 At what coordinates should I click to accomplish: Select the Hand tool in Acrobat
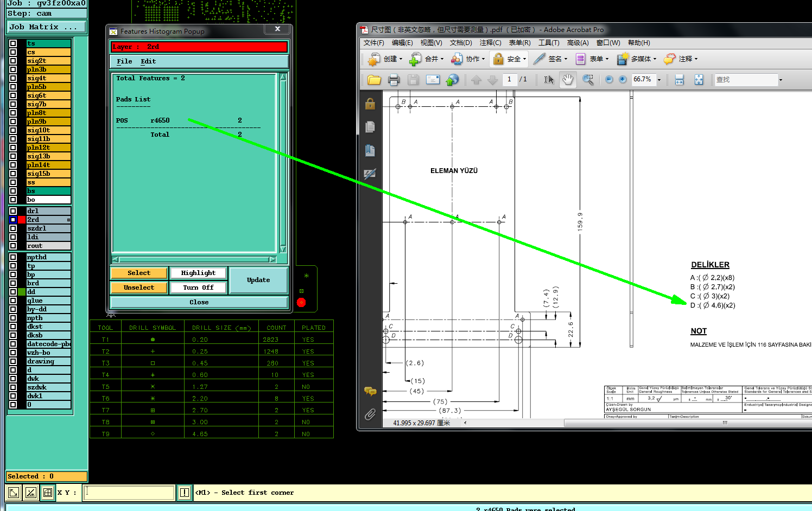pos(568,80)
